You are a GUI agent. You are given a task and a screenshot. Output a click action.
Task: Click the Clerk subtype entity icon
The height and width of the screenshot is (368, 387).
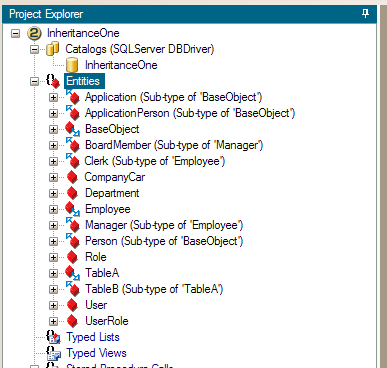click(72, 161)
